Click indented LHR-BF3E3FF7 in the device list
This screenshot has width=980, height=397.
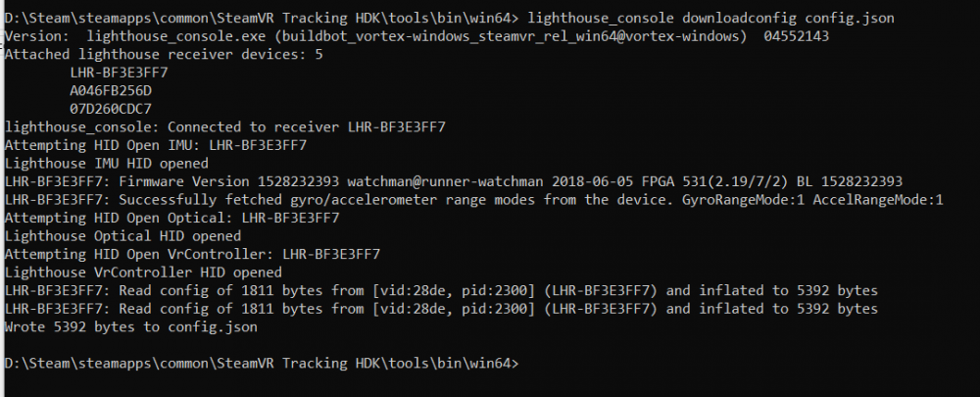(x=119, y=73)
